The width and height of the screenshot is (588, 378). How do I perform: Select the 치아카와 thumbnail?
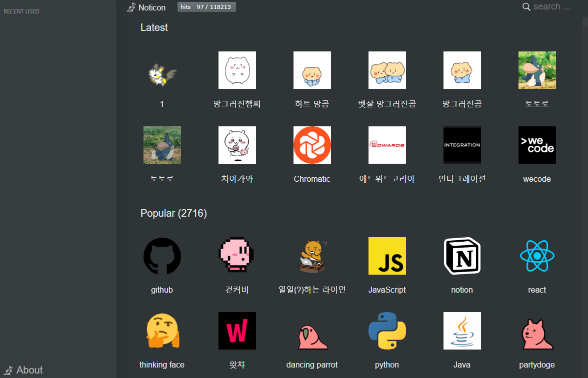tap(237, 145)
